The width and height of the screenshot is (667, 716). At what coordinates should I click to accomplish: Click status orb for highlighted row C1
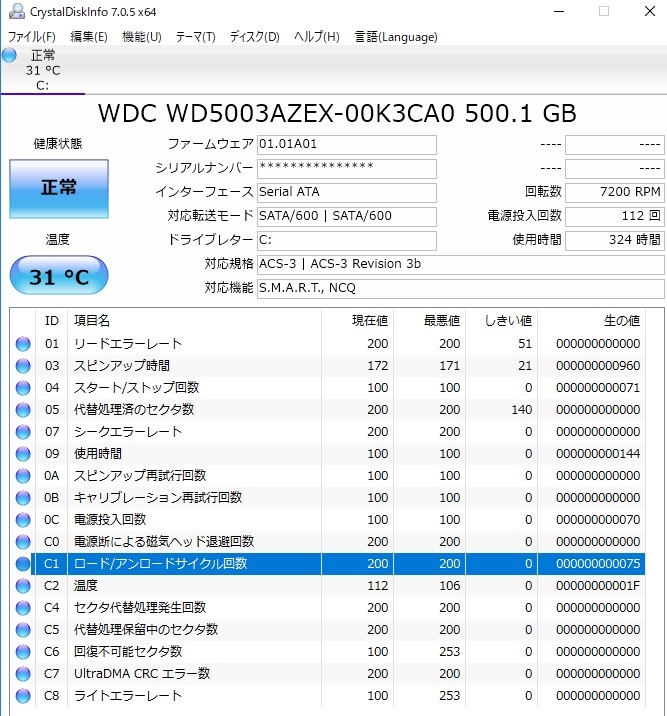click(23, 563)
